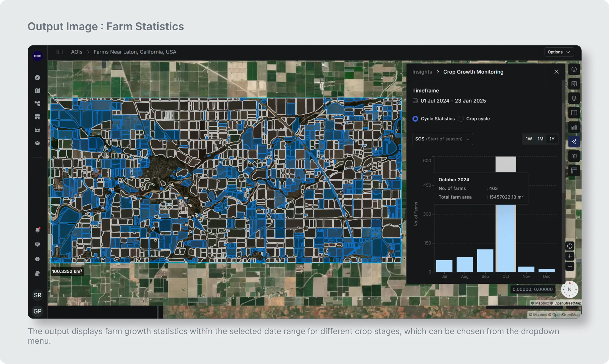The image size is (609, 364).
Task: Open the team members icon in sidebar
Action: tap(37, 143)
